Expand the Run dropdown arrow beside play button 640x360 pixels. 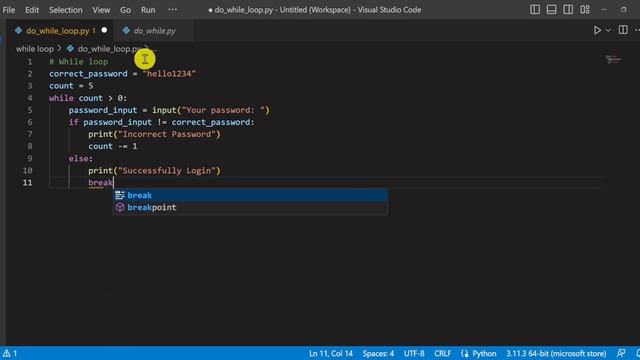pyautogui.click(x=608, y=30)
